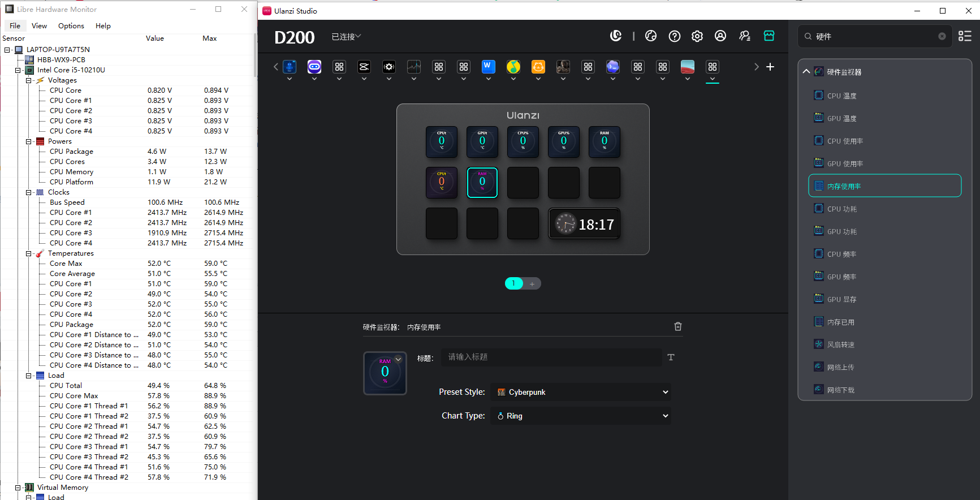Screen dimensions: 980x500
Task: Open the Ulanzi store icon
Action: pos(769,36)
